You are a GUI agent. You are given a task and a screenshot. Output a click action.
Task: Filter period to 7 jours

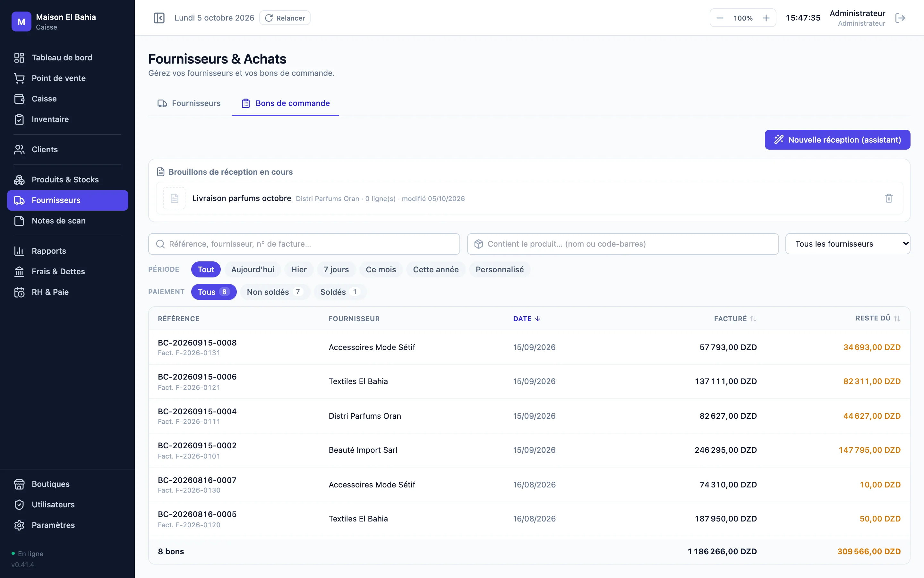pyautogui.click(x=336, y=269)
